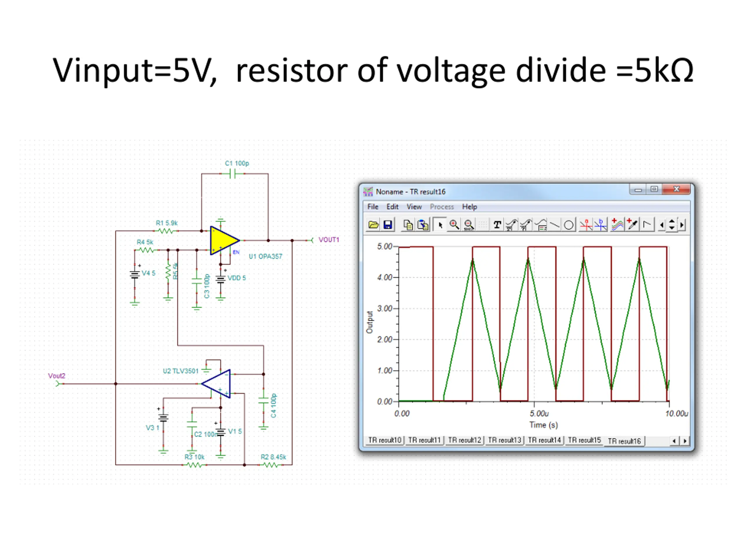Select the draw line tool

pos(554,225)
